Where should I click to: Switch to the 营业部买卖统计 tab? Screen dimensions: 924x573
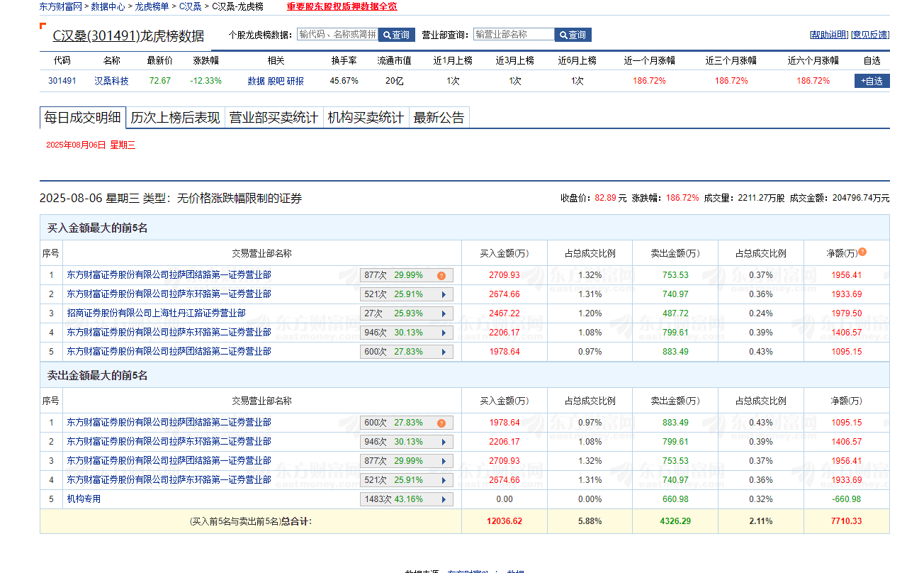274,118
